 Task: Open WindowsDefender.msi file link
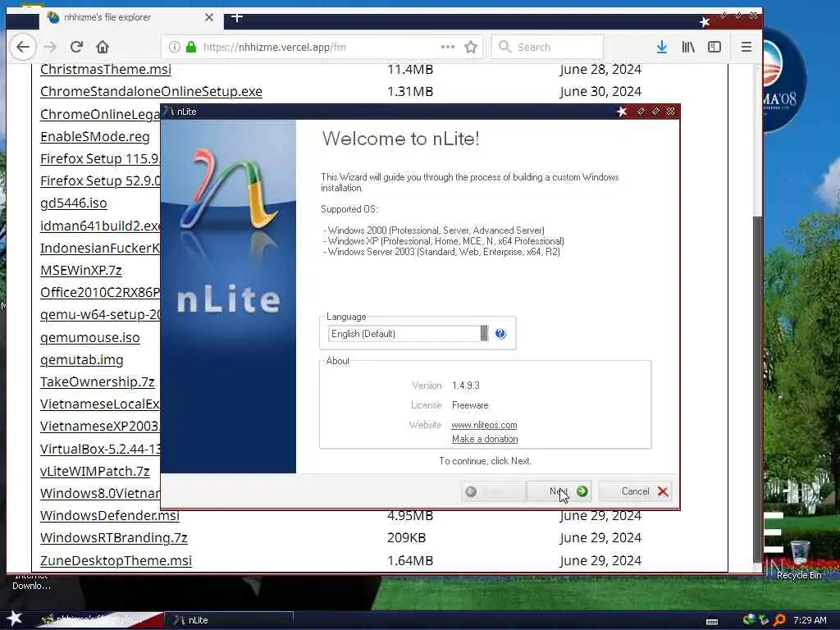(x=109, y=516)
